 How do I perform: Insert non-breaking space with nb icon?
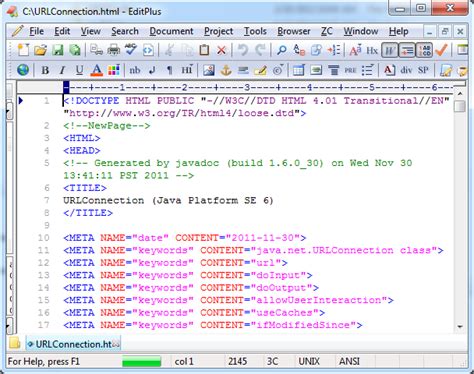coord(135,70)
